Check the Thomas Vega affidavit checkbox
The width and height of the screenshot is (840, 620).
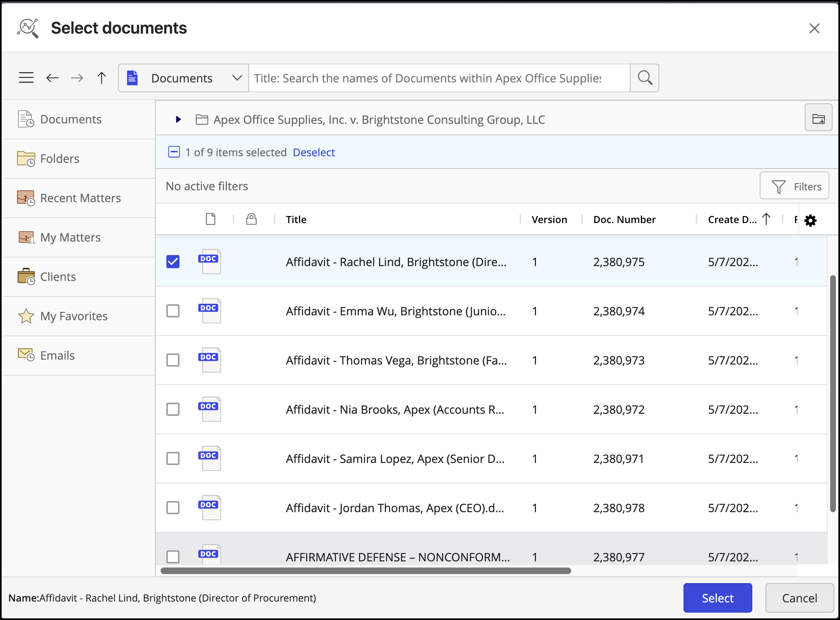tap(173, 360)
